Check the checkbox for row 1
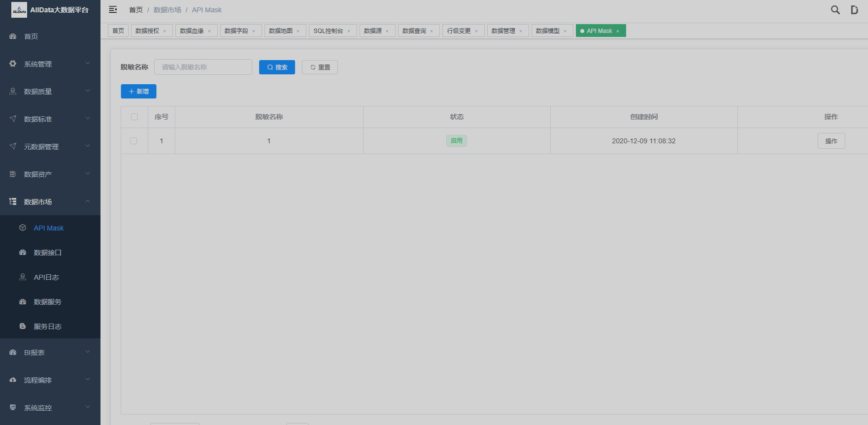 coord(134,141)
